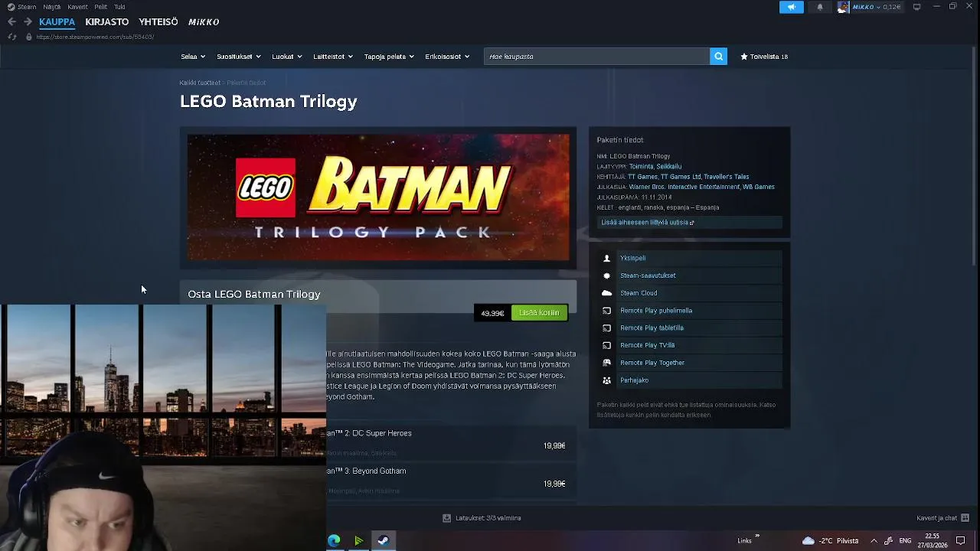Click the Steam logo in the menu bar
Viewport: 980px width, 551px height.
(11, 7)
